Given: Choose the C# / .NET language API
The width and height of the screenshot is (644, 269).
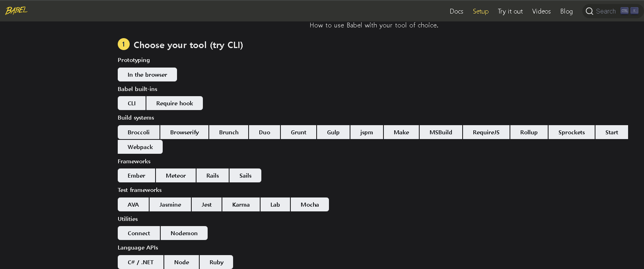Looking at the screenshot, I should tap(140, 262).
